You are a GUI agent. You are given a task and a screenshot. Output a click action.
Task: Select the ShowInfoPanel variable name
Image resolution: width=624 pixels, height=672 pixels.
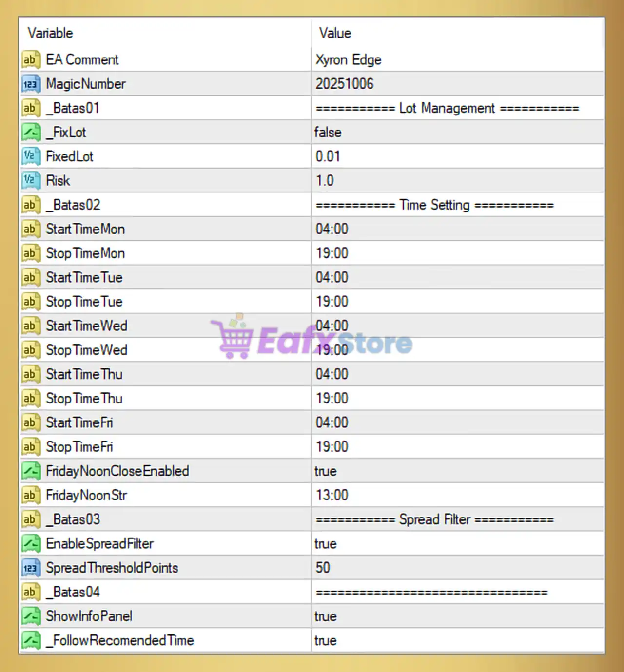click(x=89, y=616)
